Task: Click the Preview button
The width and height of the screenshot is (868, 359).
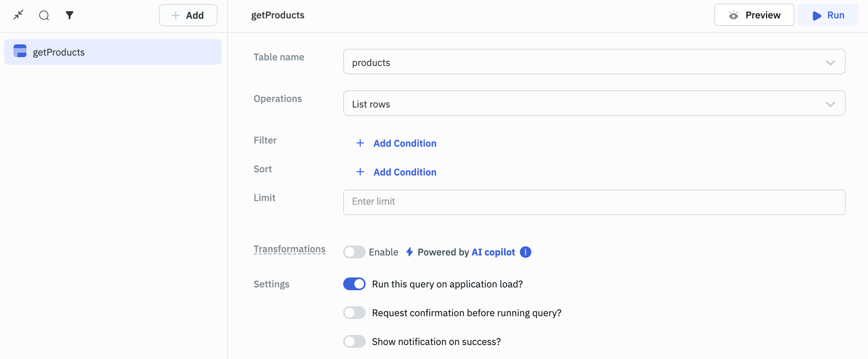Action: (x=754, y=15)
